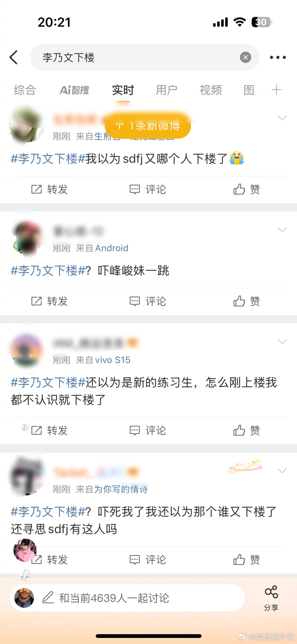Open the AI智搜 tab
Viewport: 297px width, 644px height.
click(74, 90)
